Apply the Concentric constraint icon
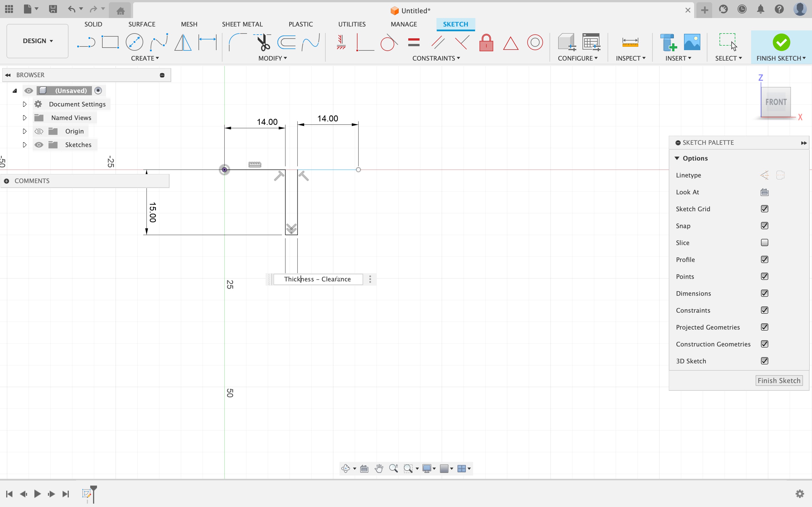This screenshot has width=812, height=507. coord(535,43)
